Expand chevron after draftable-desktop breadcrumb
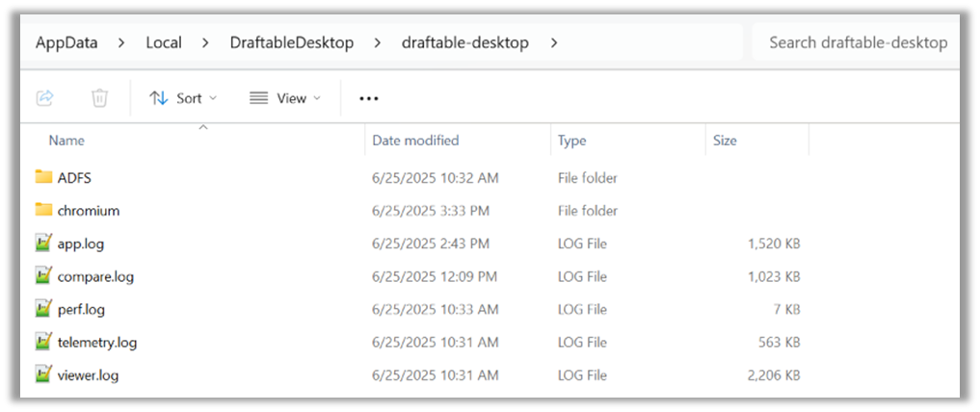980x412 pixels. coord(553,43)
